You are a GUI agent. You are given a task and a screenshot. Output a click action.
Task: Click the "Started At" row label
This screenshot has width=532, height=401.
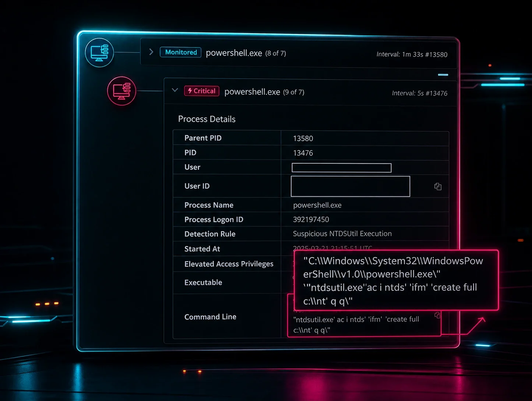tap(202, 249)
